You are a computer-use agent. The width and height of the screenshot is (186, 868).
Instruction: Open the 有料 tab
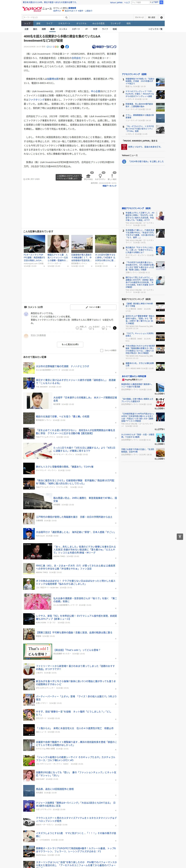[129, 24]
